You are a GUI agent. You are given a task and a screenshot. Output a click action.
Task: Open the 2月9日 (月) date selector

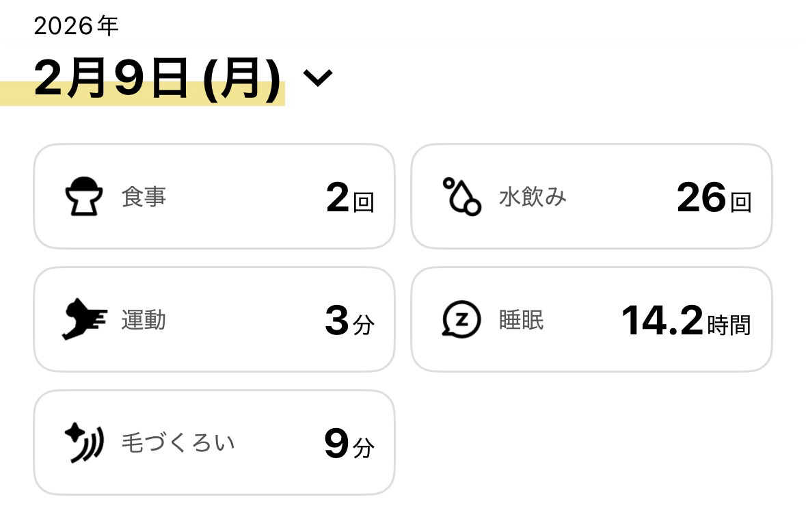coord(157,79)
